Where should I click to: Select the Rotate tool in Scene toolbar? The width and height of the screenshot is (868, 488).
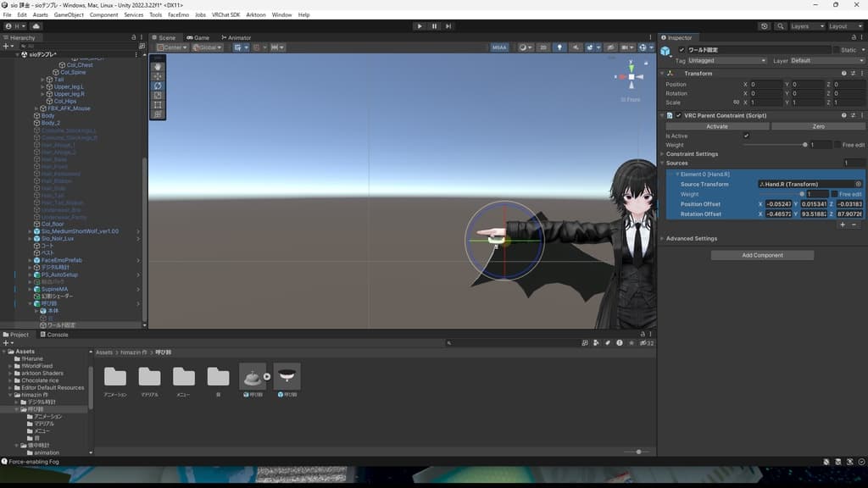pyautogui.click(x=158, y=86)
